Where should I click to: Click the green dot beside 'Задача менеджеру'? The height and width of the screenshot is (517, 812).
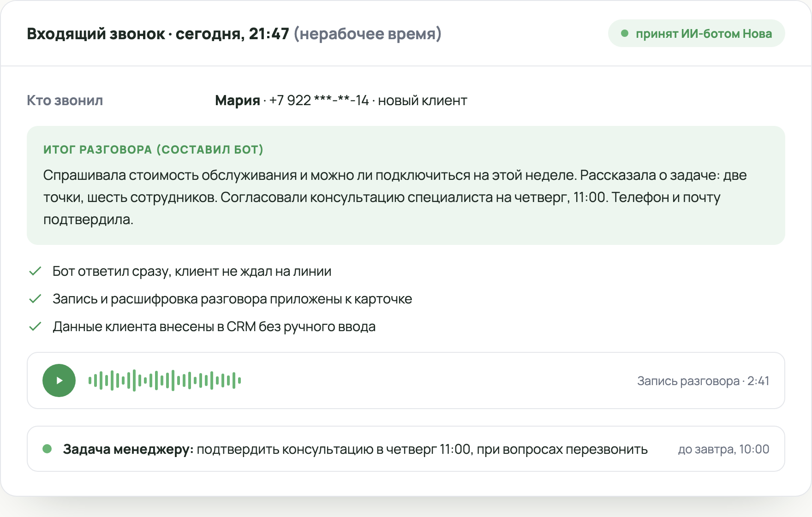47,449
